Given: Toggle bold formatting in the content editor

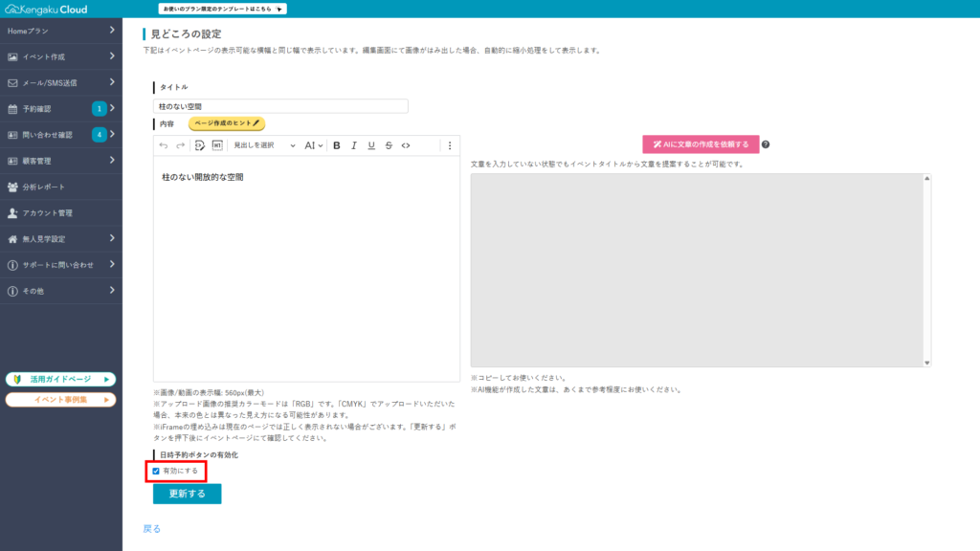Looking at the screenshot, I should (337, 144).
